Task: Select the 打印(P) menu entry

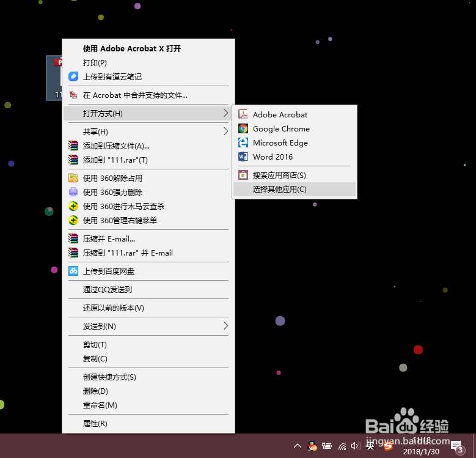Action: tap(148, 62)
